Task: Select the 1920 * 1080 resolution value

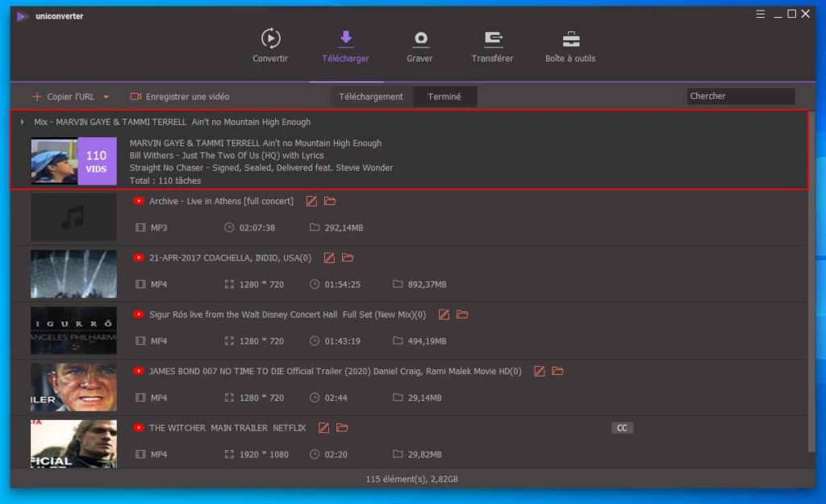Action: click(x=264, y=455)
